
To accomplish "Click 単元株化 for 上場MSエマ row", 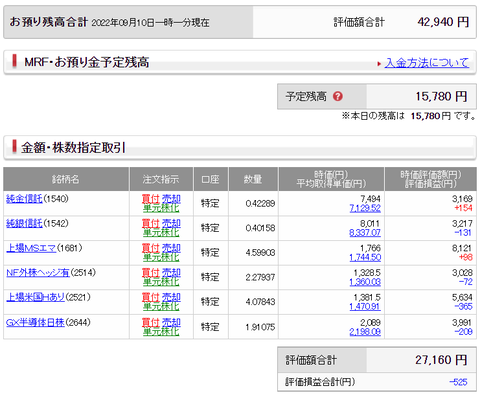I will point(161,257).
